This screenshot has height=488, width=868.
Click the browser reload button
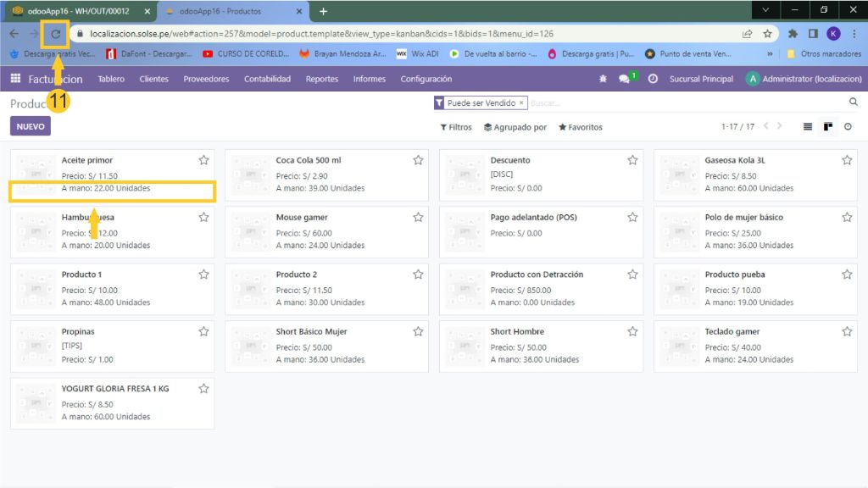[56, 34]
